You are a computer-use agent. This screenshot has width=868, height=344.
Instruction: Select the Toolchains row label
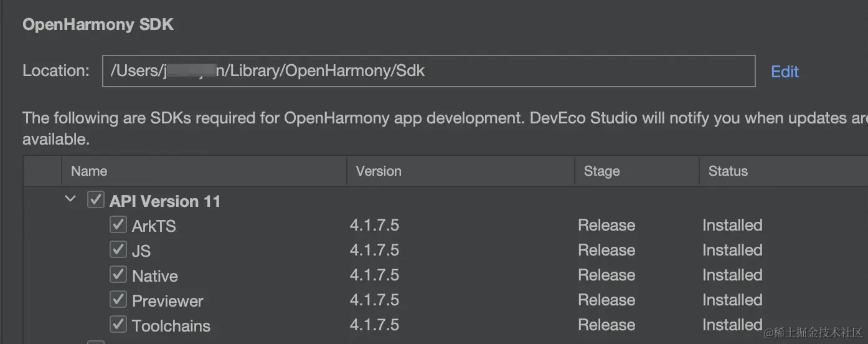click(171, 325)
